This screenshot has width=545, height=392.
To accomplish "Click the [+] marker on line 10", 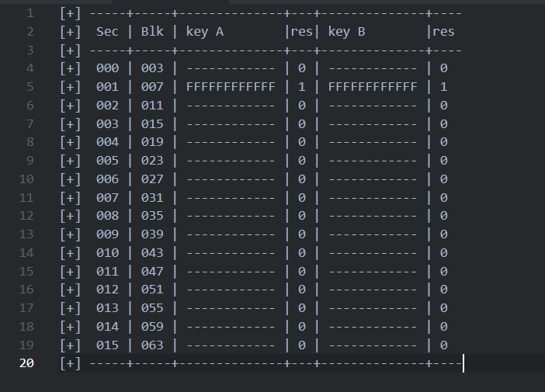I will [x=70, y=179].
